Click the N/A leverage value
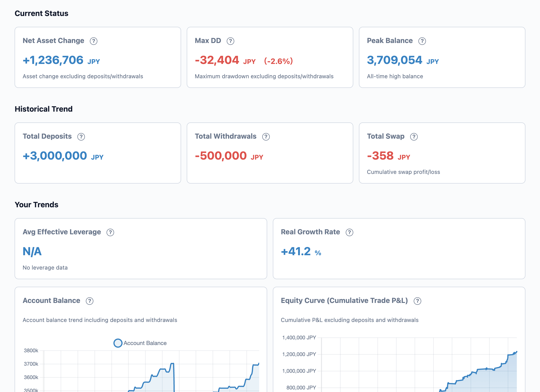540x392 pixels. pos(32,251)
